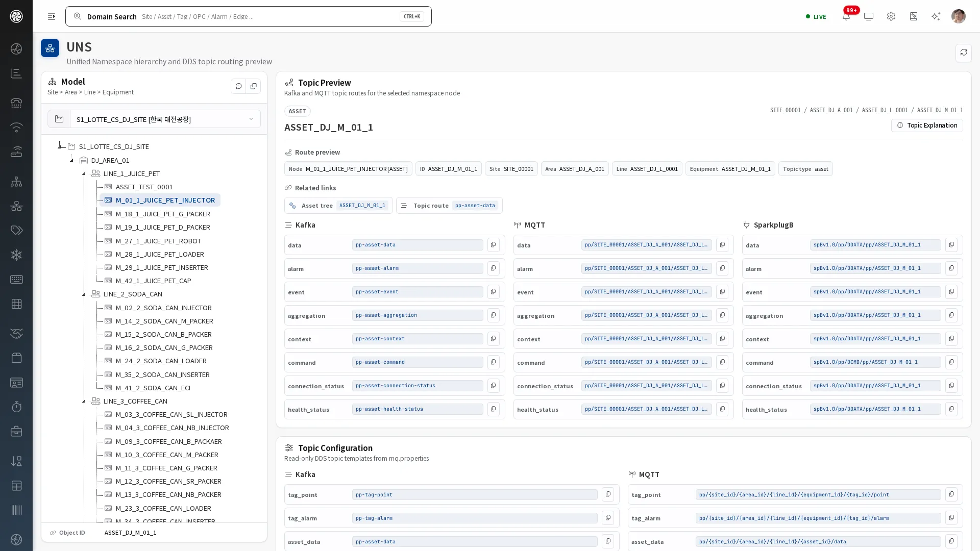The height and width of the screenshot is (551, 980).
Task: Select M_41_2_SODA_CAN_ECI in tree
Action: [x=153, y=388]
